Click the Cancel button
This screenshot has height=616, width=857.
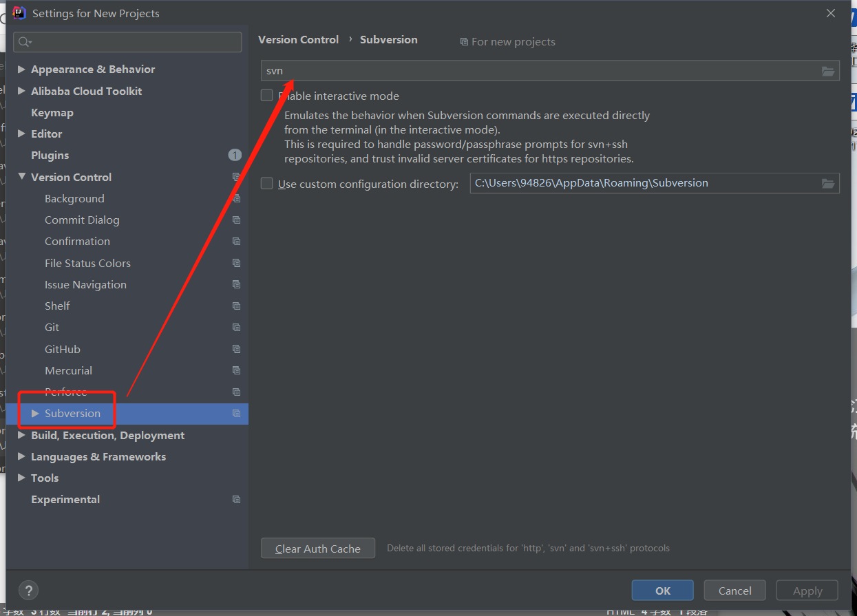click(735, 591)
